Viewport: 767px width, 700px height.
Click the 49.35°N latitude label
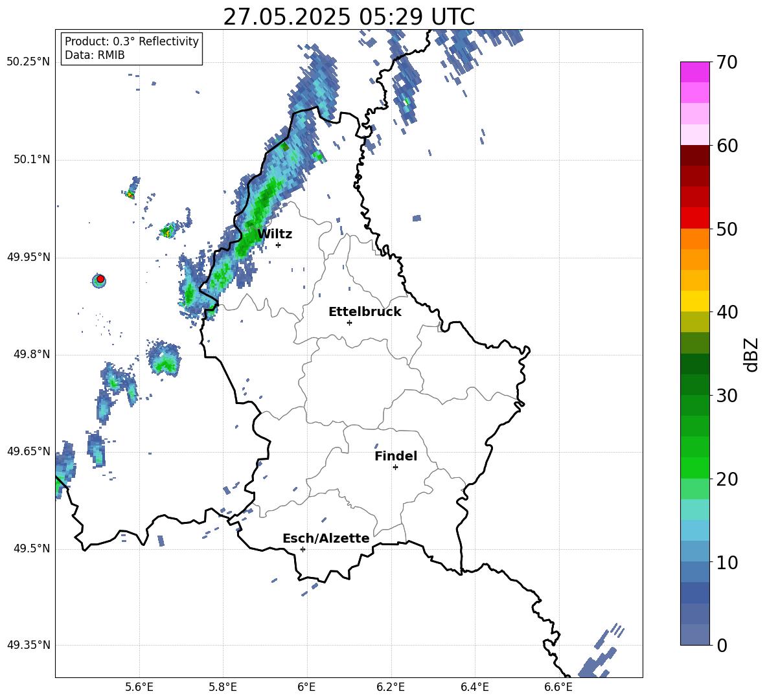click(29, 645)
